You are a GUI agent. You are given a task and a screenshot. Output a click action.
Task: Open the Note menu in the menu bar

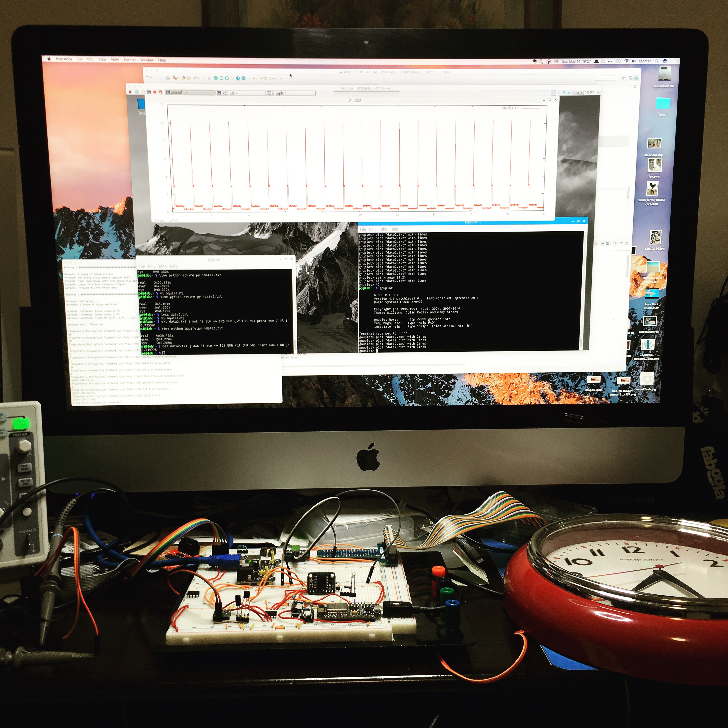click(x=115, y=59)
